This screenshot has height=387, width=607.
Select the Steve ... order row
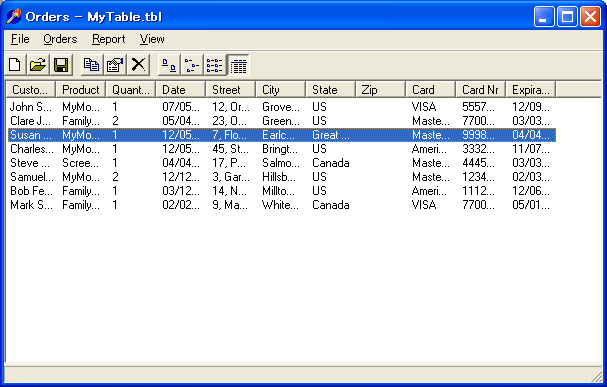pyautogui.click(x=281, y=163)
